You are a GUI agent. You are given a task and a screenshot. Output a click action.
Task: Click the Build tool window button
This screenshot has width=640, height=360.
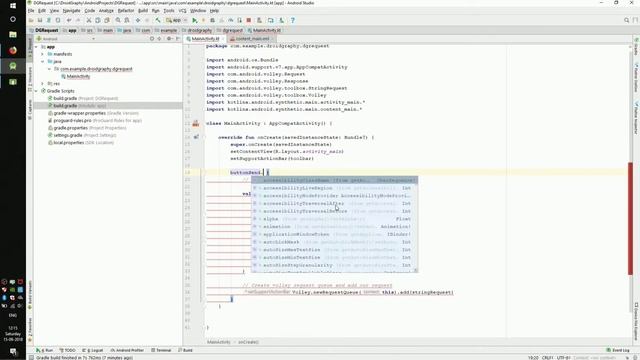click(185, 350)
